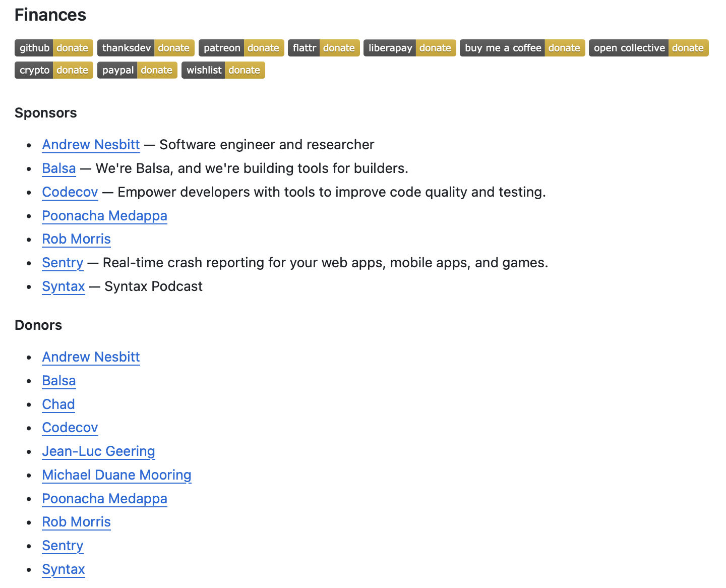This screenshot has height=588, width=726.
Task: Click text 'Software engineer and researcher'
Action: [267, 145]
